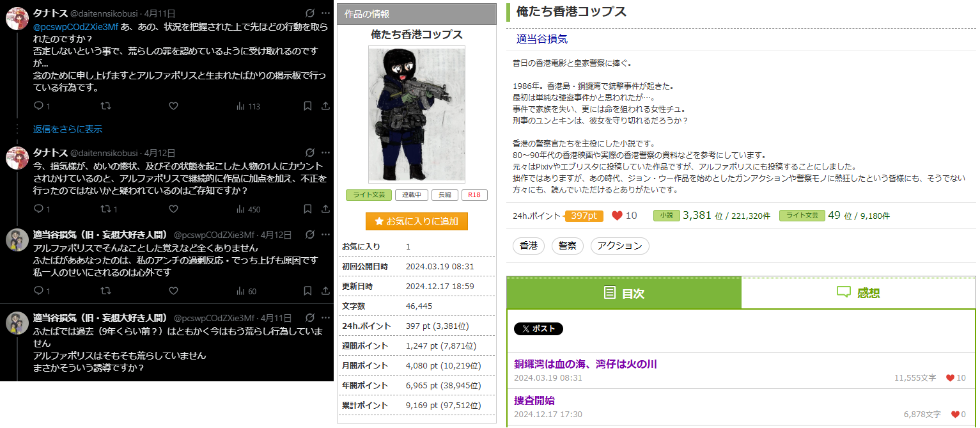Click the novel cover illustration
Screen dimensions: 980x428
(x=417, y=114)
